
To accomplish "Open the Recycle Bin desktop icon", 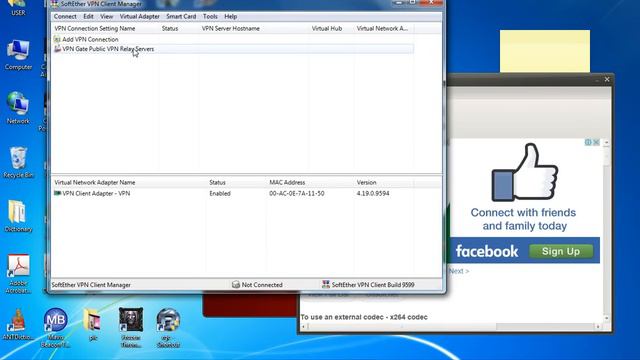I will pos(18,162).
